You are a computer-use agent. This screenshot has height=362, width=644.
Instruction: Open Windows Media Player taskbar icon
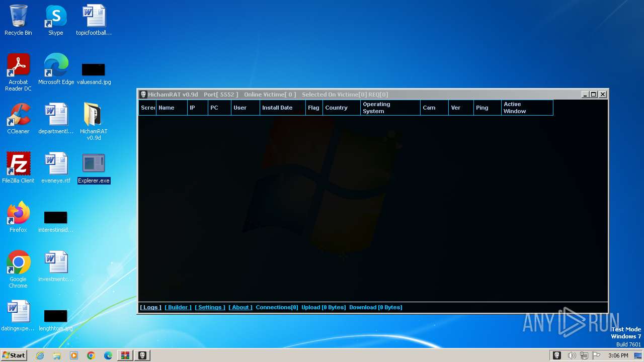click(74, 355)
